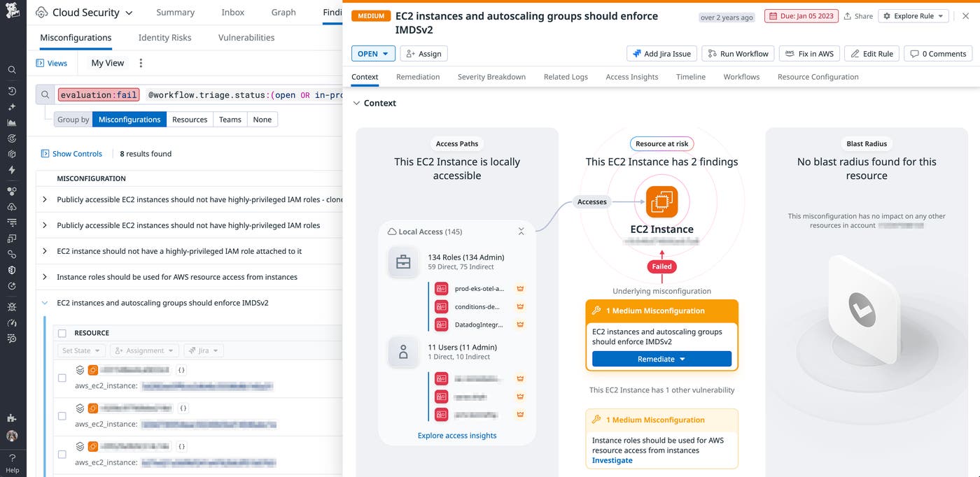This screenshot has height=477, width=980.
Task: Open the OPEN status dropdown
Action: point(373,53)
